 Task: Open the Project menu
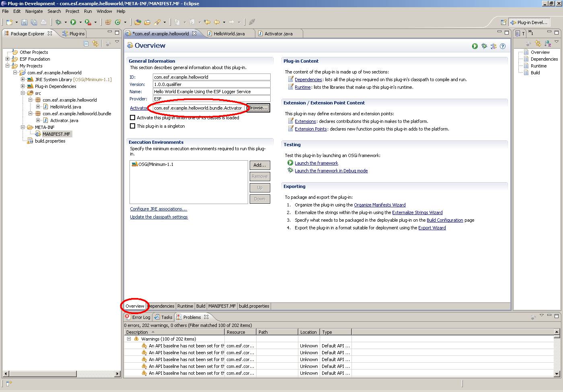(x=72, y=11)
